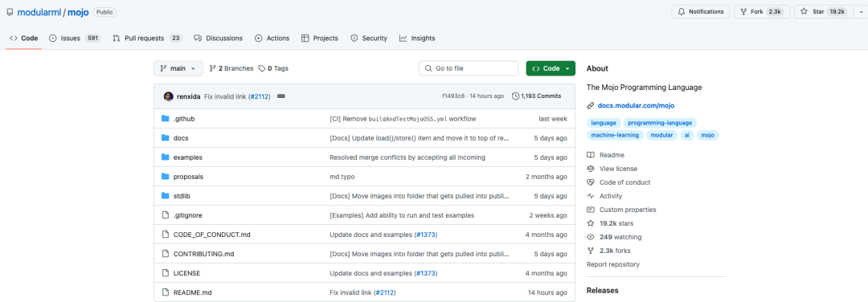Click the file icon next to README.md

pyautogui.click(x=165, y=292)
